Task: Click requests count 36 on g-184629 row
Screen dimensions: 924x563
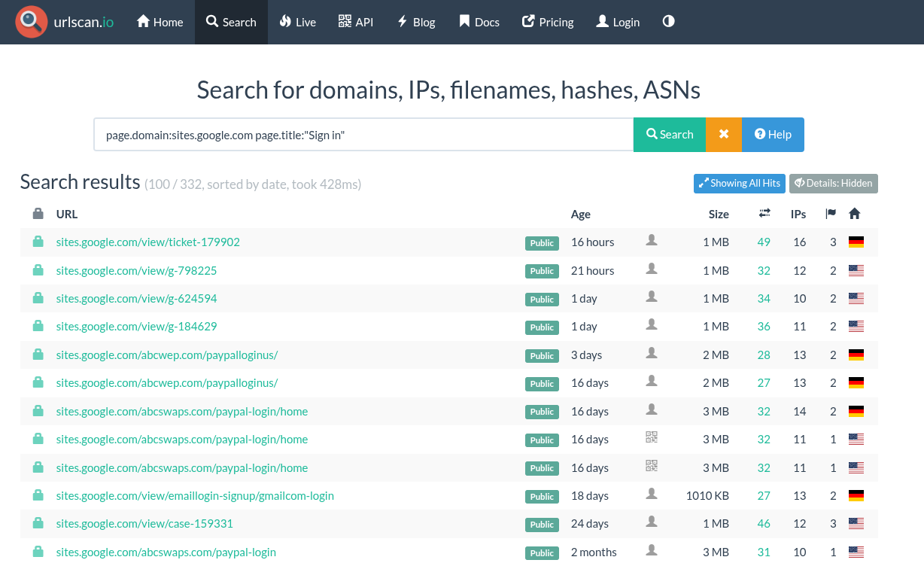Action: point(764,327)
